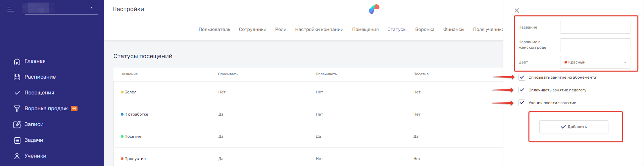Click the Помещения tab link
Screen dimensions: 644x166
coord(365,30)
